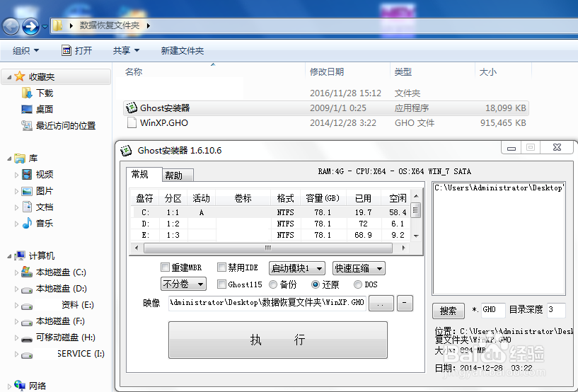Select the Ghost安装器 application file icon
The height and width of the screenshot is (392, 578).
[x=131, y=108]
